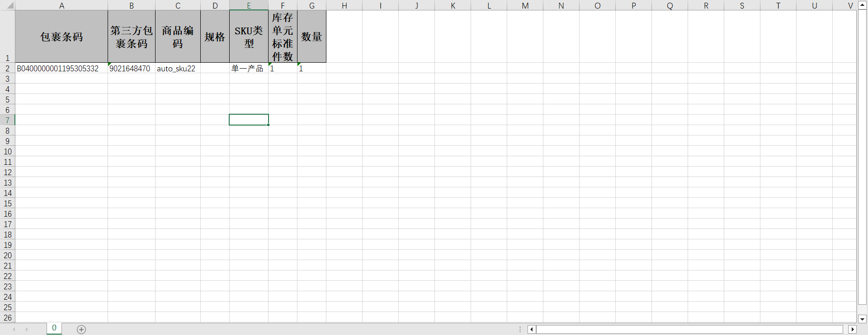
Task: Click the vertical scrollbar down arrow
Action: (862, 319)
